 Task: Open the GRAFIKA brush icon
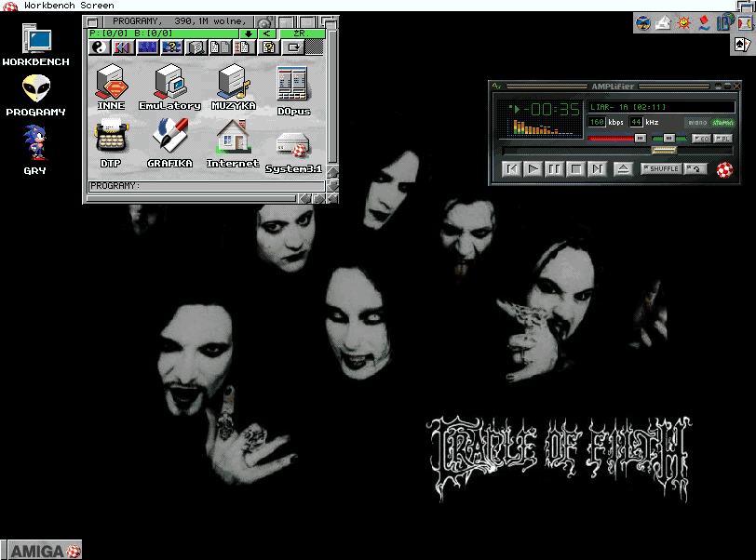[169, 142]
